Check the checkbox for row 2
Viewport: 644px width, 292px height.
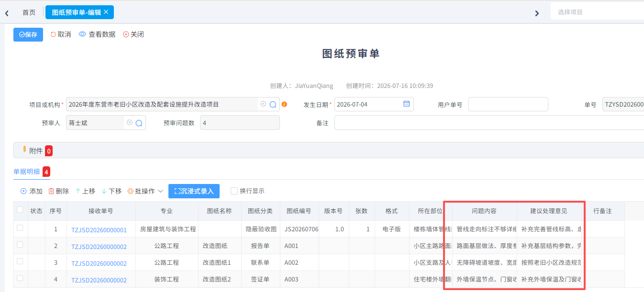pyautogui.click(x=20, y=245)
